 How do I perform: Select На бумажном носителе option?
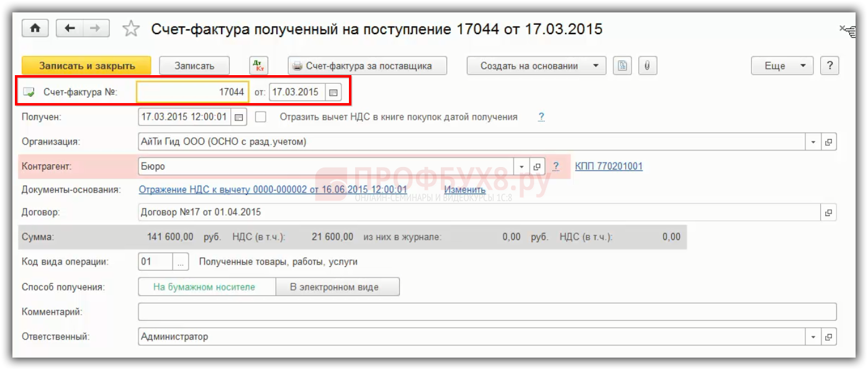click(x=205, y=287)
